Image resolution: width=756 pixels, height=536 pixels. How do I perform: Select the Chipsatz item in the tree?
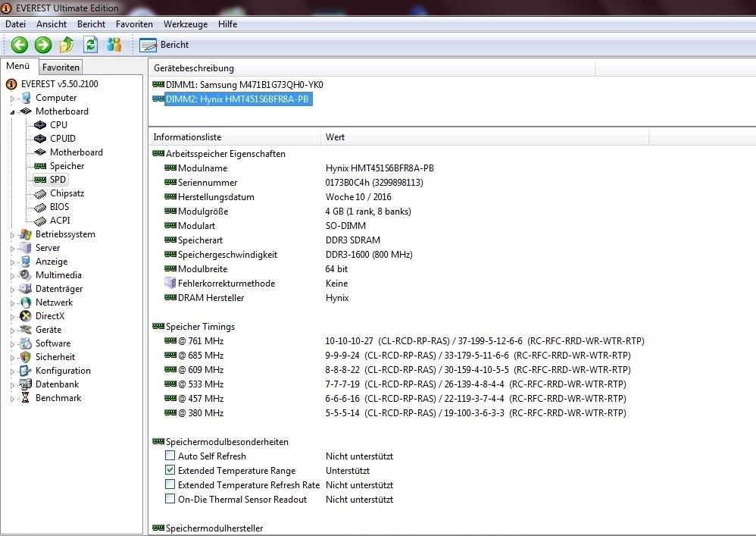point(68,193)
